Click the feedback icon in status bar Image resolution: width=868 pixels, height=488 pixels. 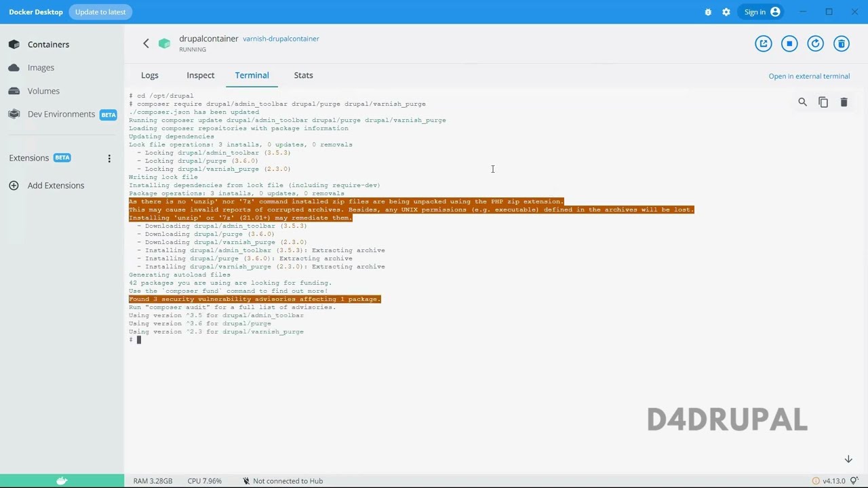point(854,481)
